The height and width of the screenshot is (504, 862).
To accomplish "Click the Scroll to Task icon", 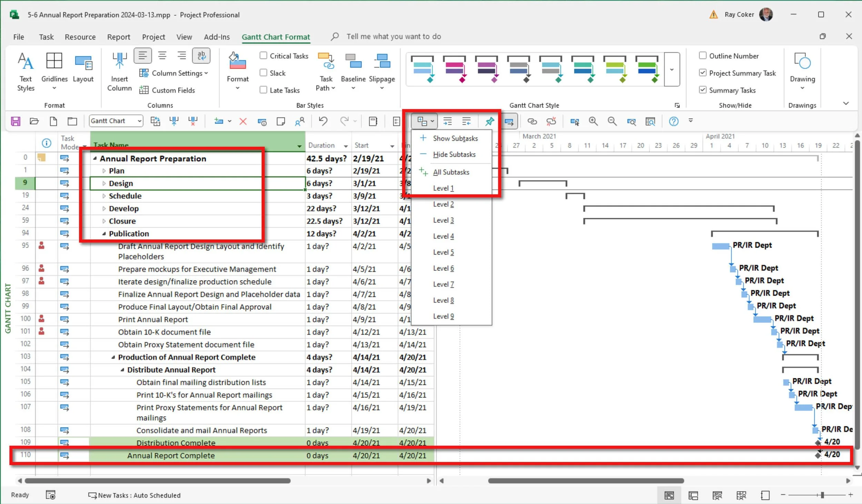I will click(x=574, y=122).
